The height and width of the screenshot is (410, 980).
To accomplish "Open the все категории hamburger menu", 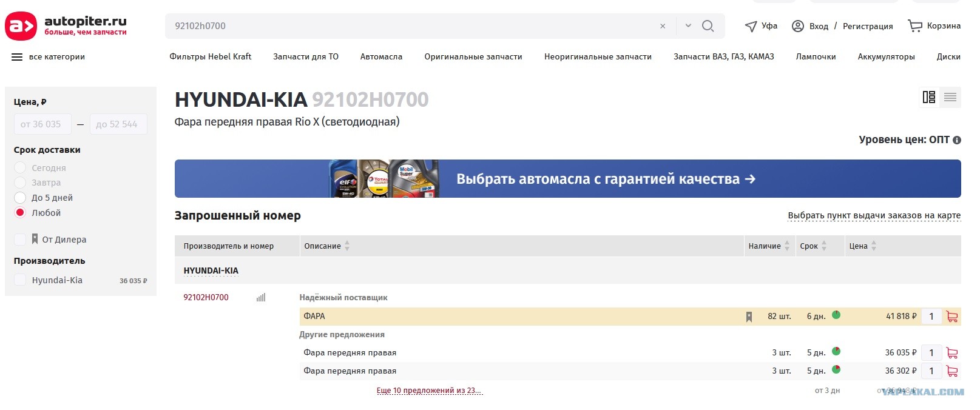I will point(17,57).
